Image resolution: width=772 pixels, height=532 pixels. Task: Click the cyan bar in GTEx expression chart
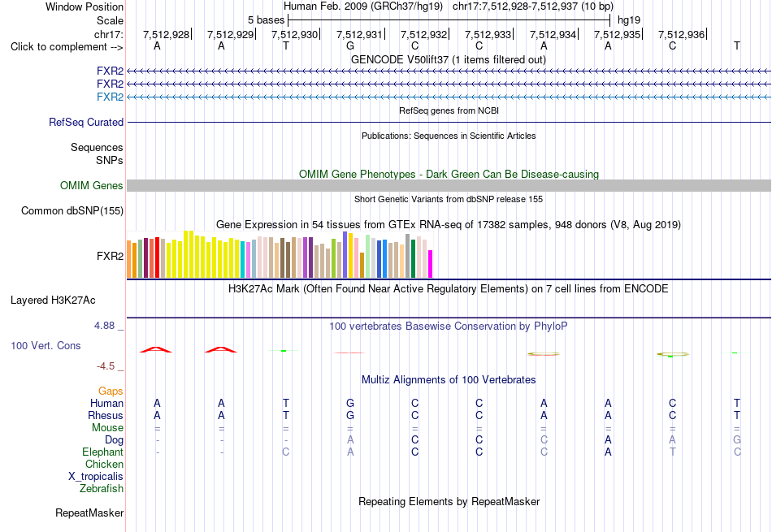click(x=243, y=260)
